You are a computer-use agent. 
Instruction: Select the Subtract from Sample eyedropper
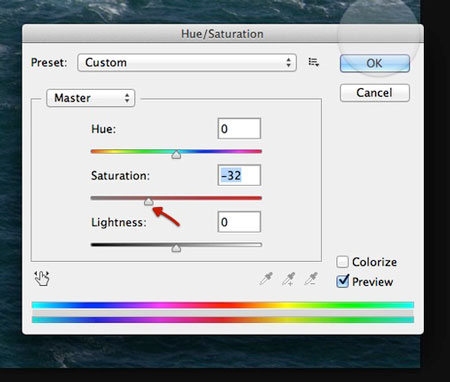(x=311, y=279)
